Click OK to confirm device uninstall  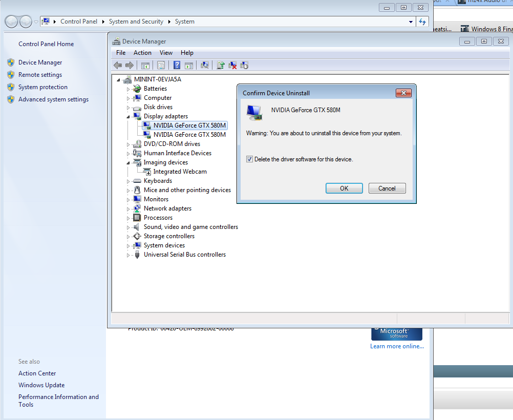click(344, 188)
